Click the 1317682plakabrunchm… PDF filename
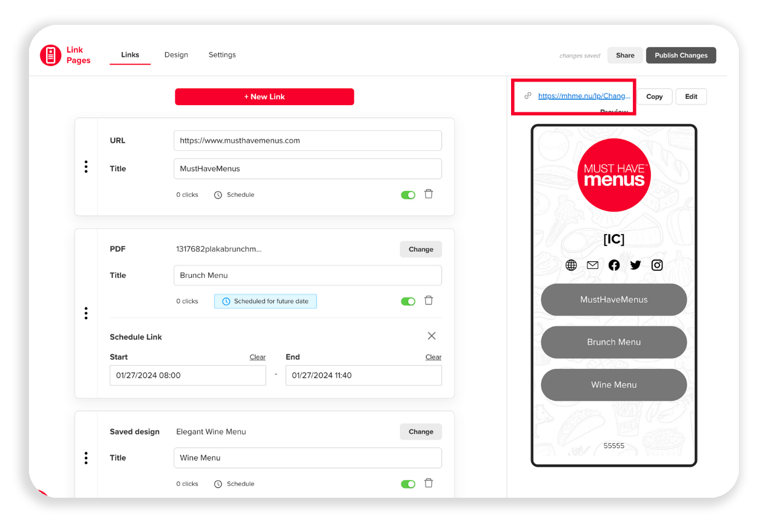This screenshot has height=532, width=769. (x=219, y=249)
